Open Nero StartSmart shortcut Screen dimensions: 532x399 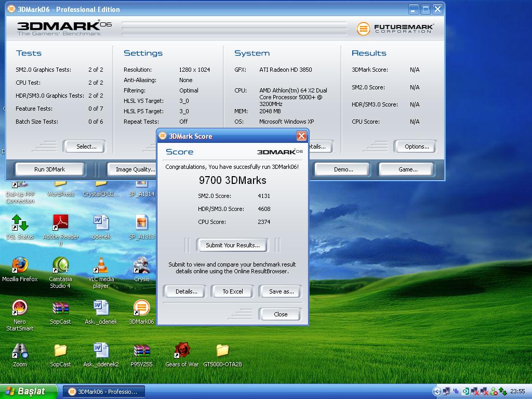20,315
